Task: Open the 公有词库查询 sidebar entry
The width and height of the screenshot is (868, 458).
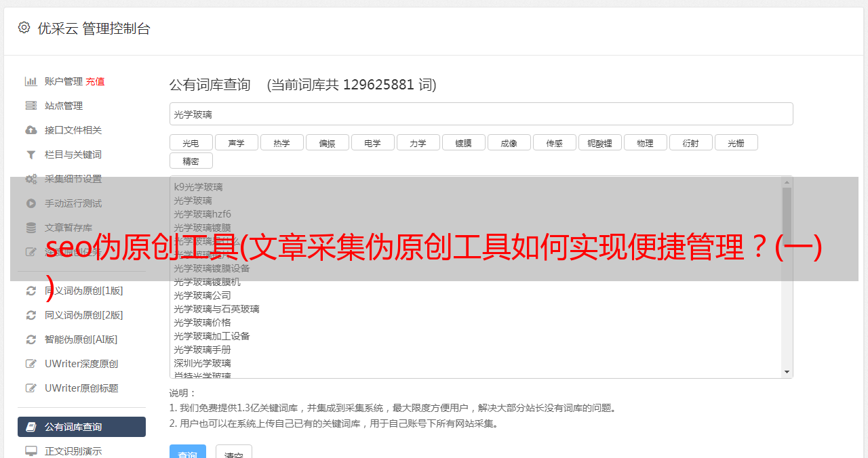Action: pyautogui.click(x=81, y=427)
